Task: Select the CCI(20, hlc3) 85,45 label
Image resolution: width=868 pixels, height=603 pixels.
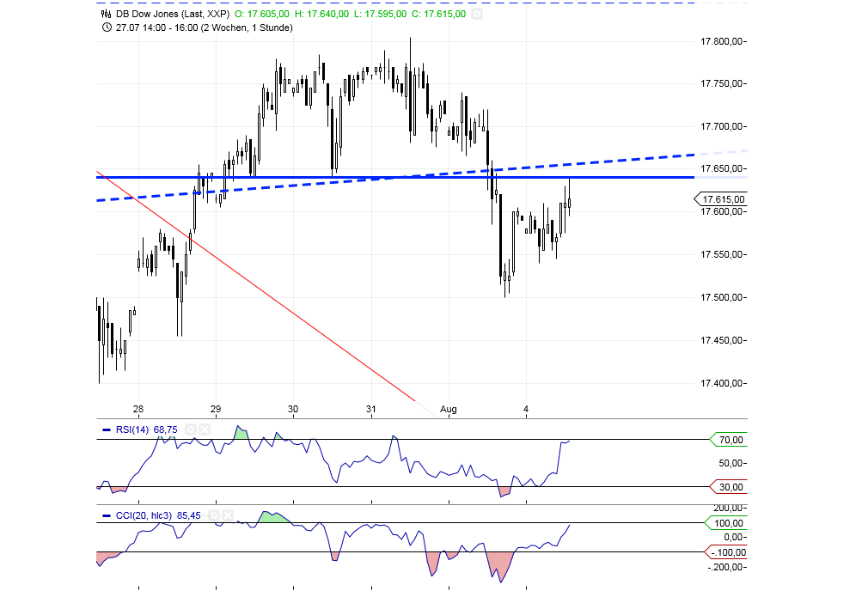Action: 156,515
